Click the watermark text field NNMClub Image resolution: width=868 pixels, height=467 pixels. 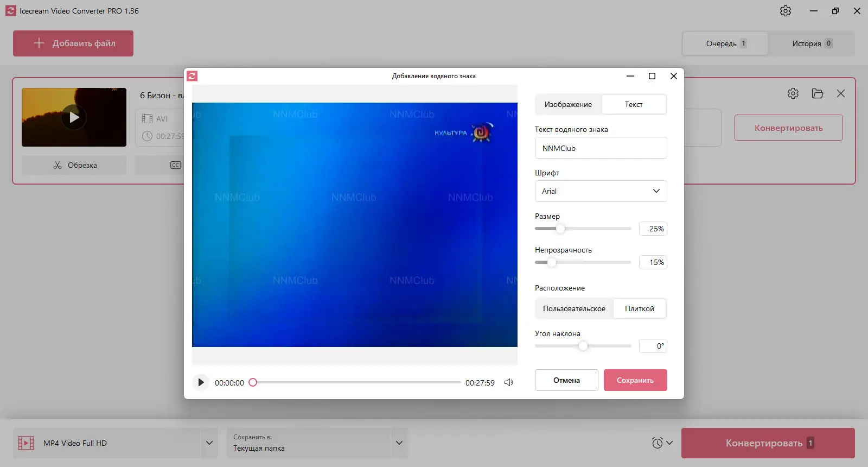601,148
